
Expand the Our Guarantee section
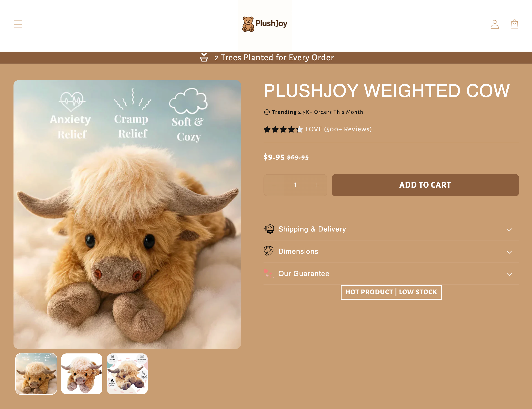click(391, 273)
